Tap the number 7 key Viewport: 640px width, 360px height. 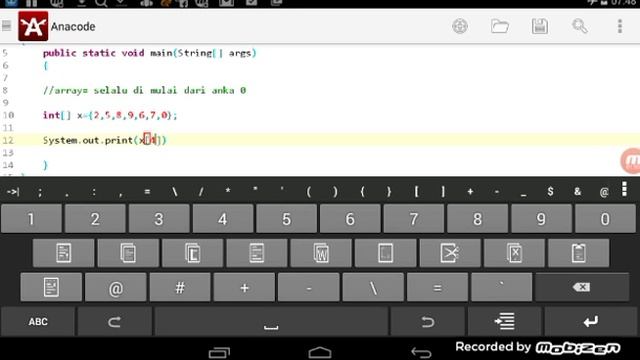414,219
